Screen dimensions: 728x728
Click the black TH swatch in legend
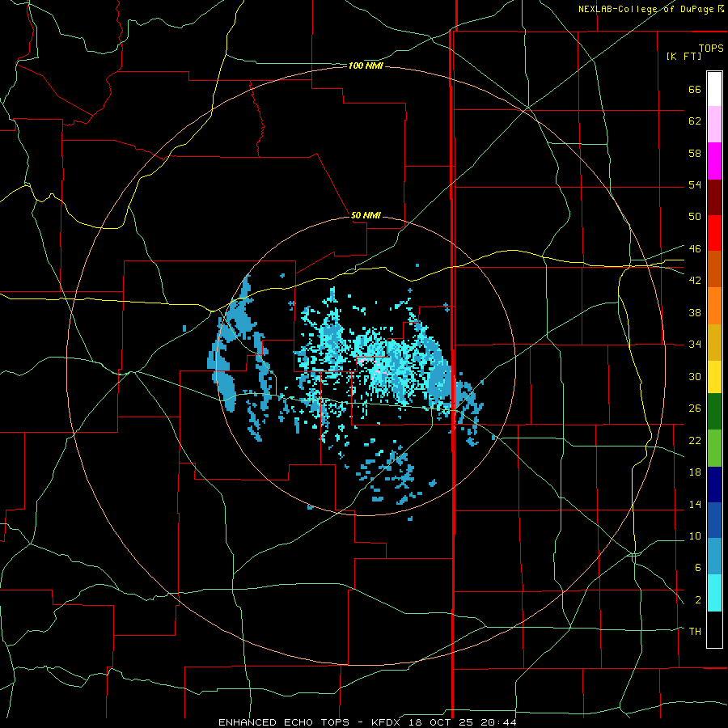[714, 629]
